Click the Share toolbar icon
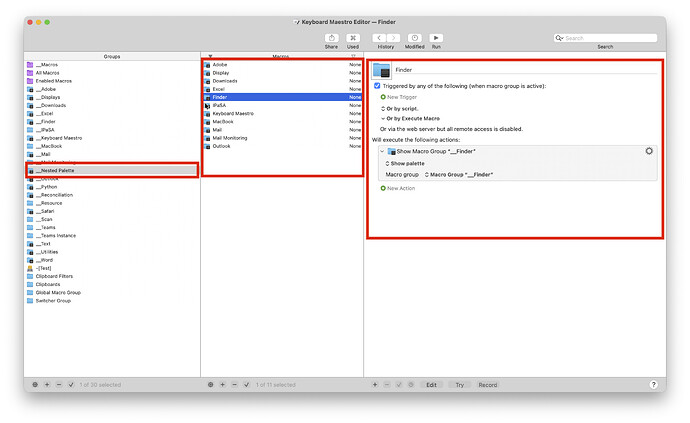Screen dimensions: 690x423 pyautogui.click(x=331, y=38)
